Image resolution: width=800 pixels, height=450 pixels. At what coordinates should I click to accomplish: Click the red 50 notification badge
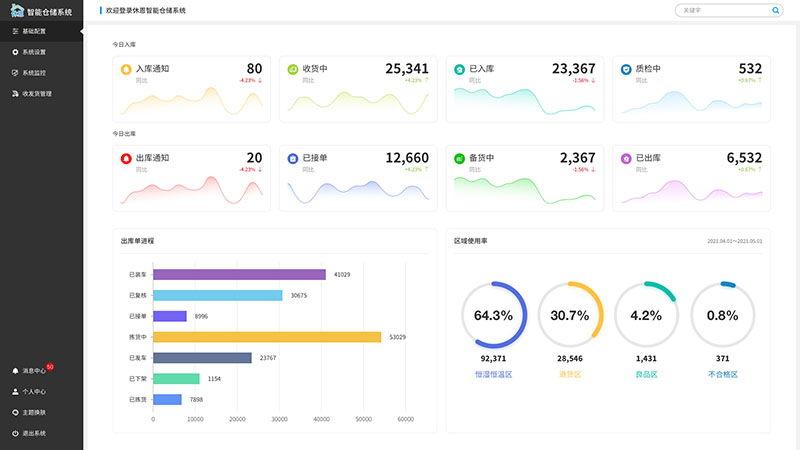click(x=50, y=367)
